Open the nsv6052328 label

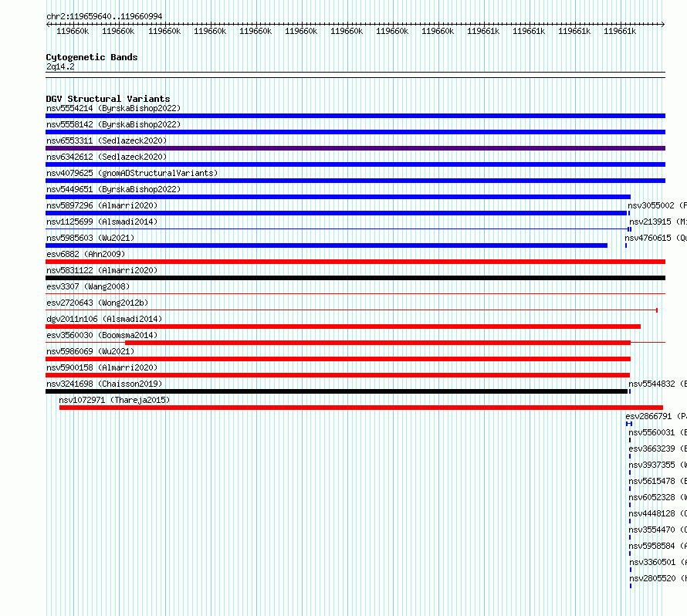(x=657, y=497)
